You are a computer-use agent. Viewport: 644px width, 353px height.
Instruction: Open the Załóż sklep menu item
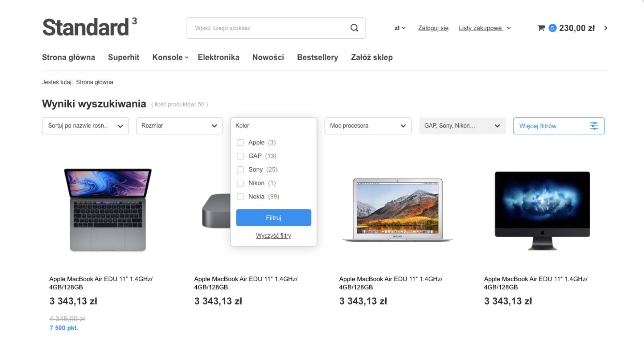click(x=372, y=57)
